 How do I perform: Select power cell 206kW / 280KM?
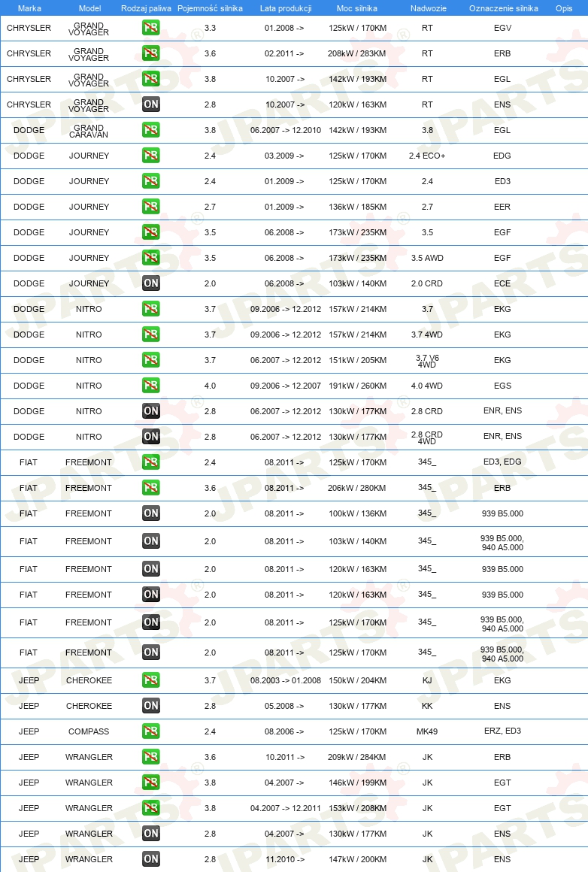click(x=356, y=489)
